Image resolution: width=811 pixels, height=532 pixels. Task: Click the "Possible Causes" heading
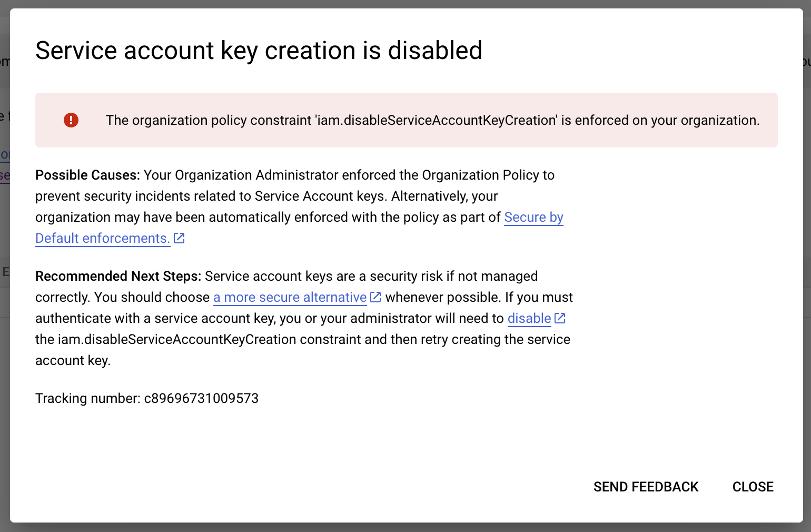tap(86, 175)
